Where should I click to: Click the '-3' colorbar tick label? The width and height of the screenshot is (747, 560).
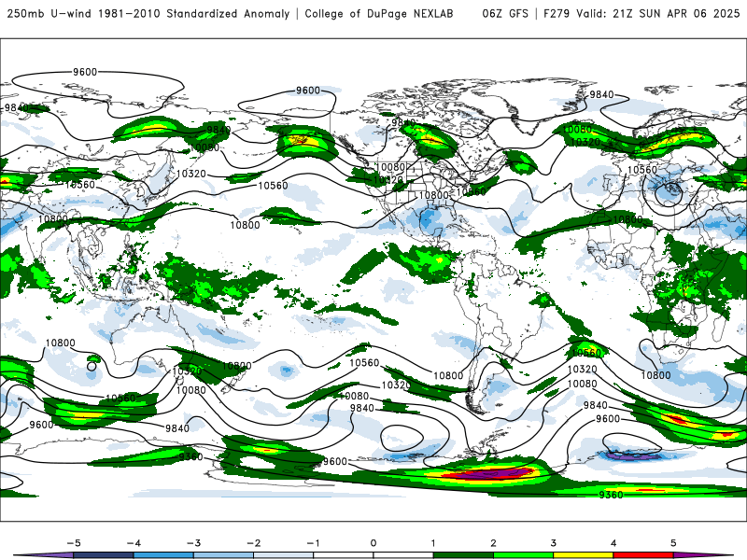(x=193, y=543)
